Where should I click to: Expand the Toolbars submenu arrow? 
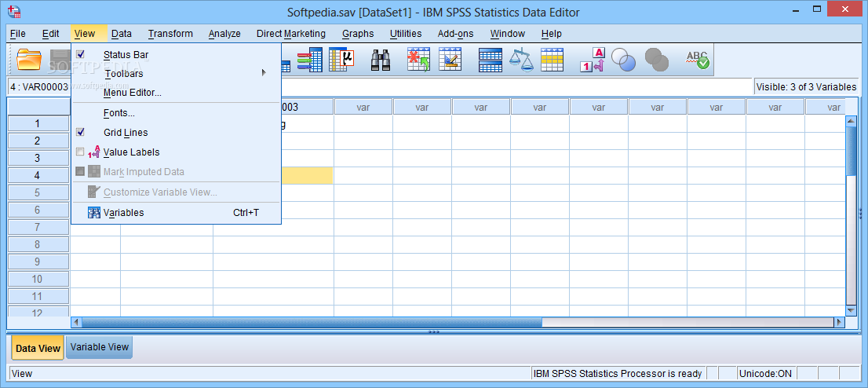(264, 72)
